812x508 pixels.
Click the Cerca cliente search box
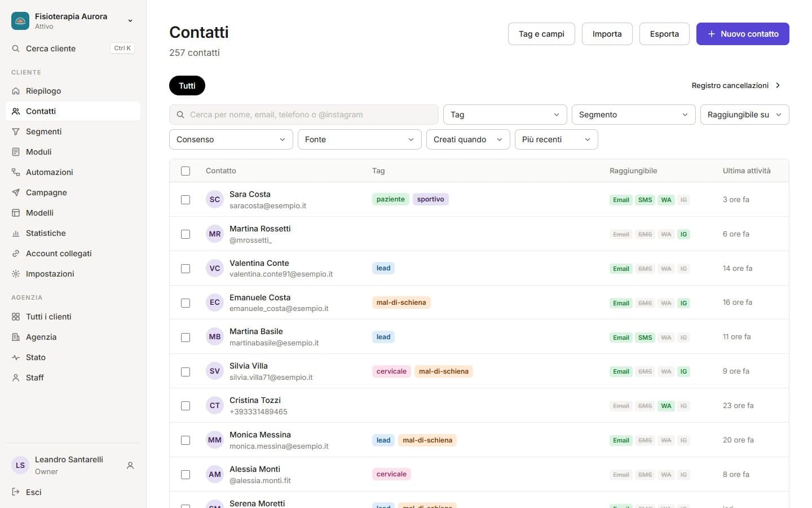coord(73,49)
